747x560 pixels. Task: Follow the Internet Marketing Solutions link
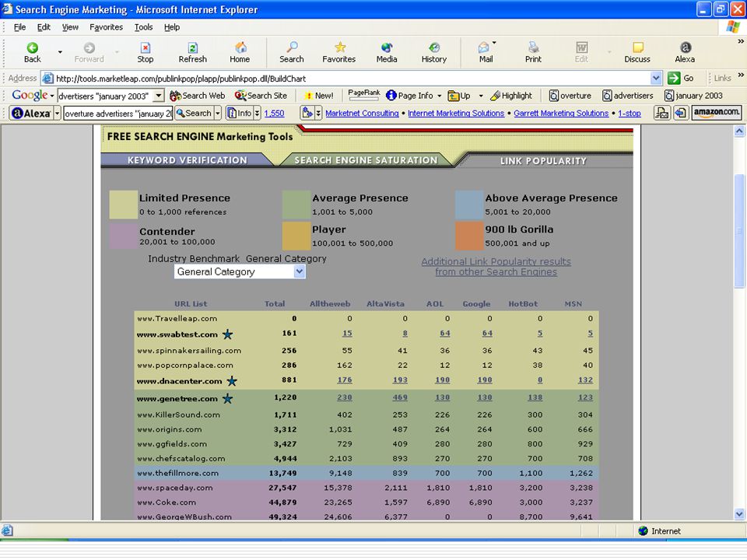456,114
